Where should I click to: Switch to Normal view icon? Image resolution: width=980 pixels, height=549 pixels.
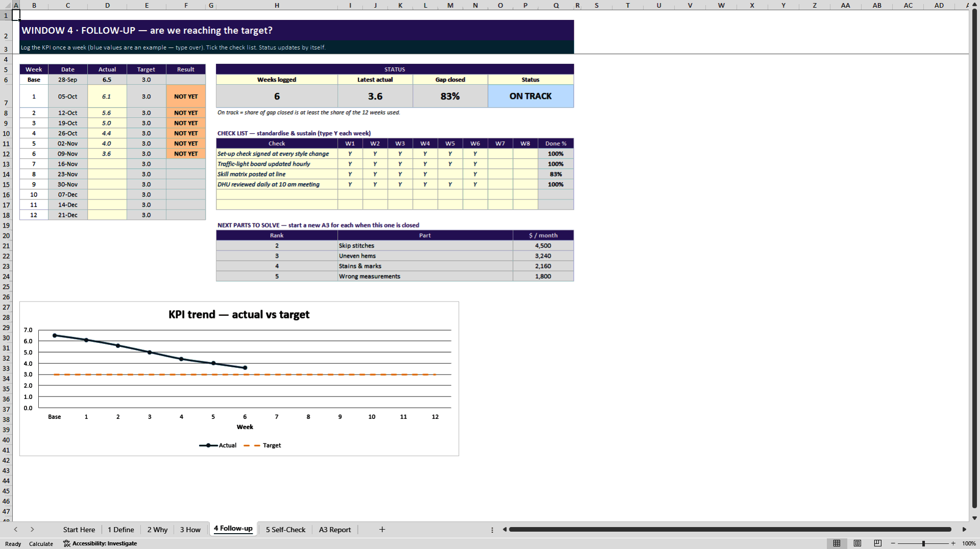837,543
